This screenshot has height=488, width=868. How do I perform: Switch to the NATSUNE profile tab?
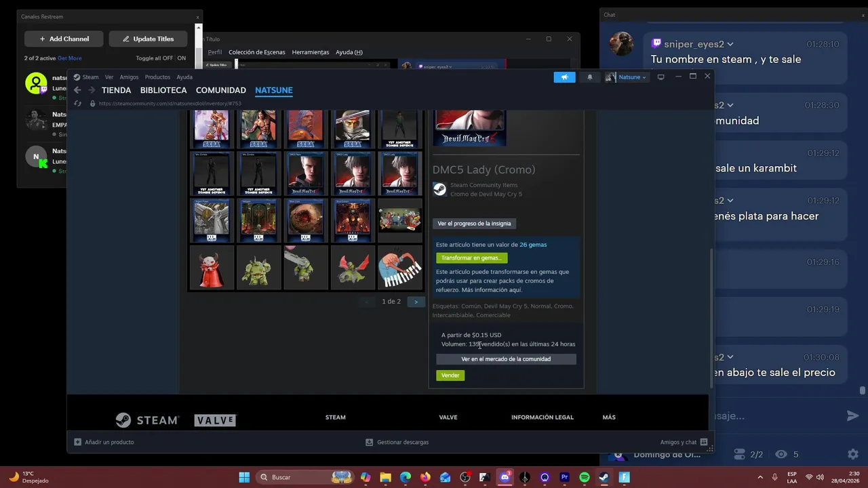point(274,90)
